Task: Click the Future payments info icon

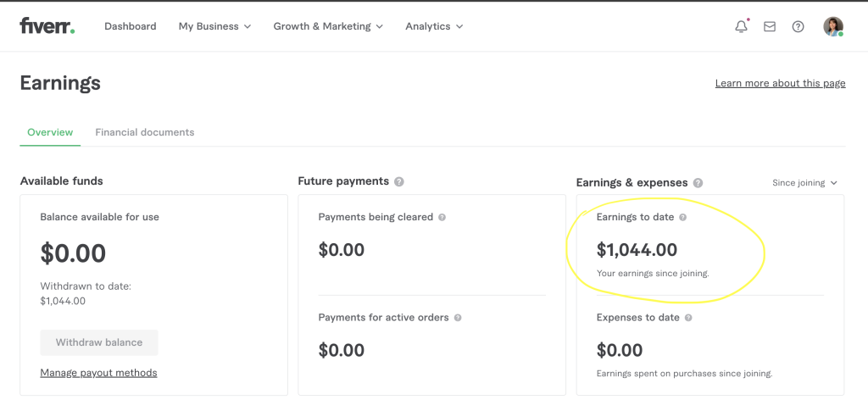Action: point(399,181)
